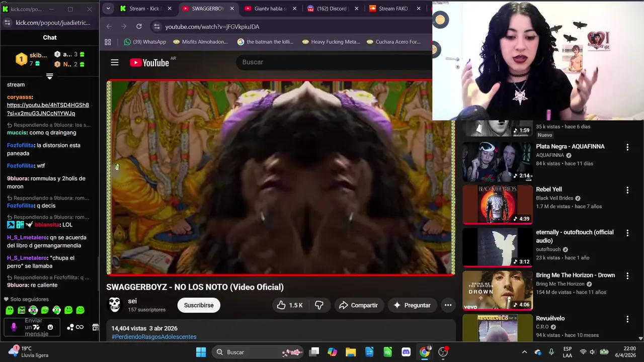Click the purple microphone icon in Kick chat
Viewport: 644px width, 362px height.
click(x=14, y=327)
